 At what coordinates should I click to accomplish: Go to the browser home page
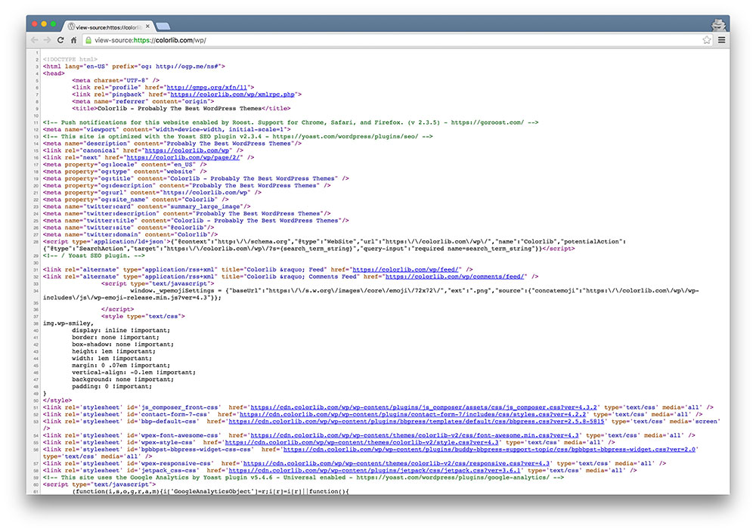pyautogui.click(x=73, y=40)
